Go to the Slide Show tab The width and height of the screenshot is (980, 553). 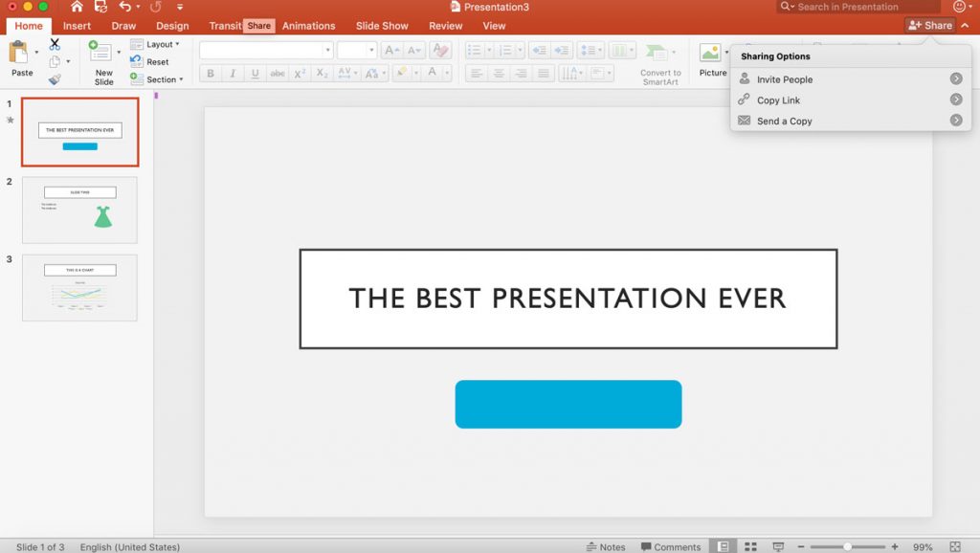(382, 26)
